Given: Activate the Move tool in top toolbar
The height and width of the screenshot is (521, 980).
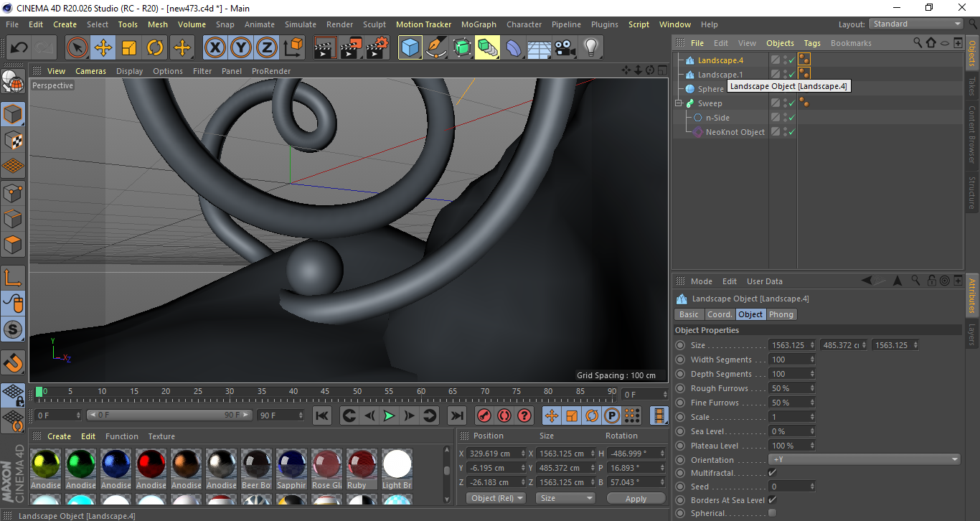Looking at the screenshot, I should [103, 48].
